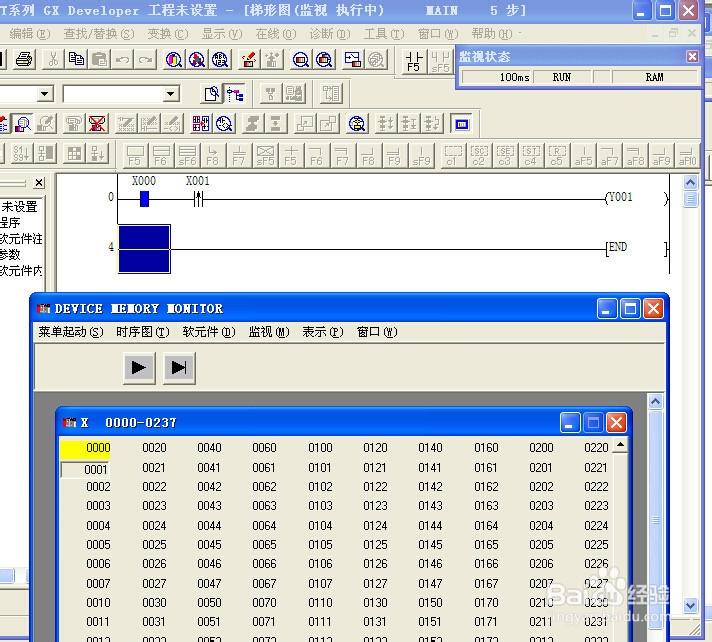Toggle X device 0040 in the list
The height and width of the screenshot is (642, 712).
tap(209, 448)
